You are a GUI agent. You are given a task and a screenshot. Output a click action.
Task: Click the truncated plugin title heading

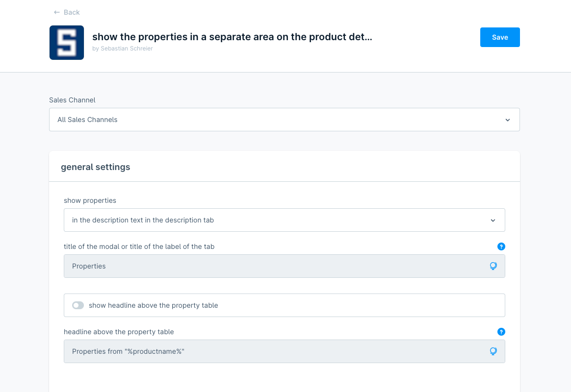(232, 37)
